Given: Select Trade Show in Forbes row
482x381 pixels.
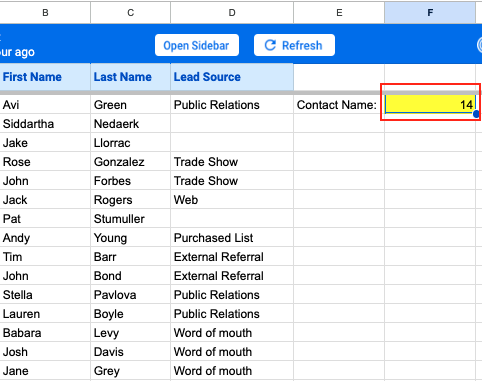Looking at the screenshot, I should [232, 181].
